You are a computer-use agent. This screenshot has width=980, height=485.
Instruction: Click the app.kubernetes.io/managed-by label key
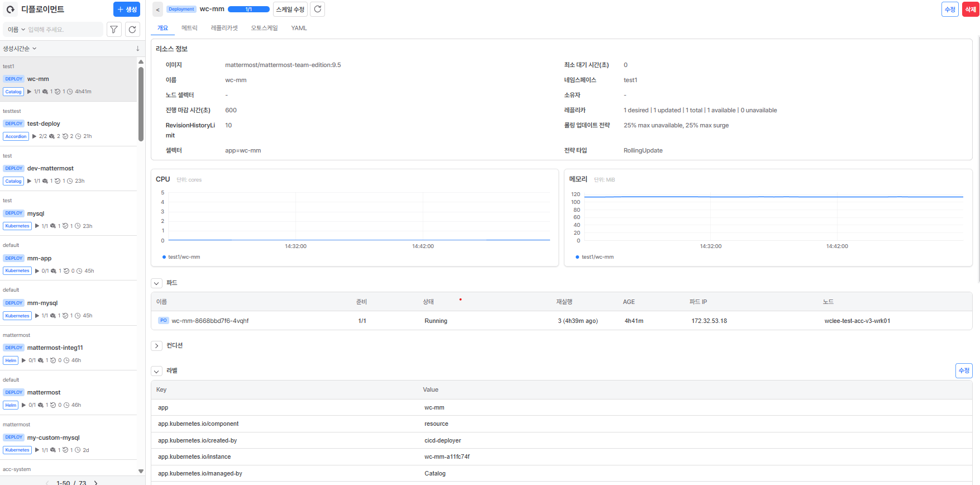[x=200, y=473]
